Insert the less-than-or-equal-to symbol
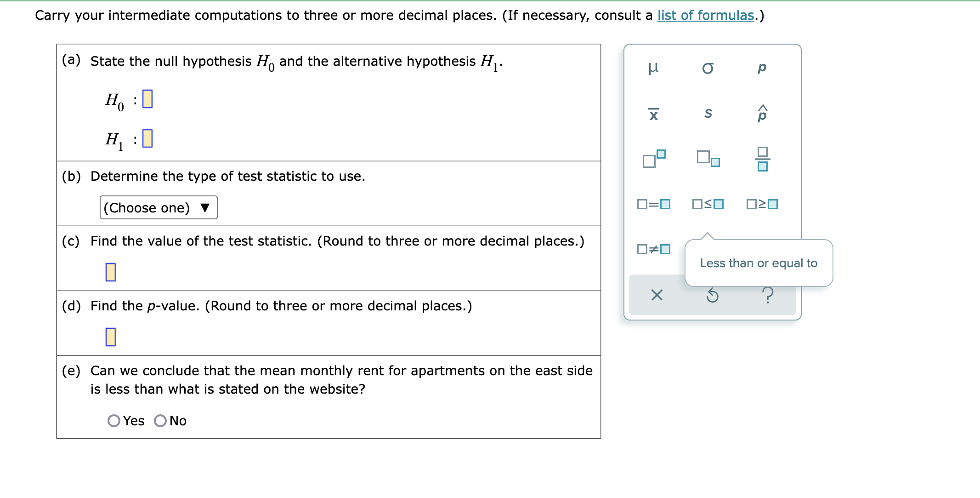Screen dimensions: 980x498 707,205
